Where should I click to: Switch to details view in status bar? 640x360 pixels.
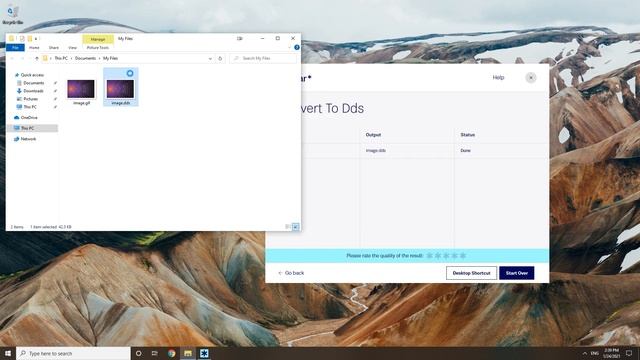point(287,227)
